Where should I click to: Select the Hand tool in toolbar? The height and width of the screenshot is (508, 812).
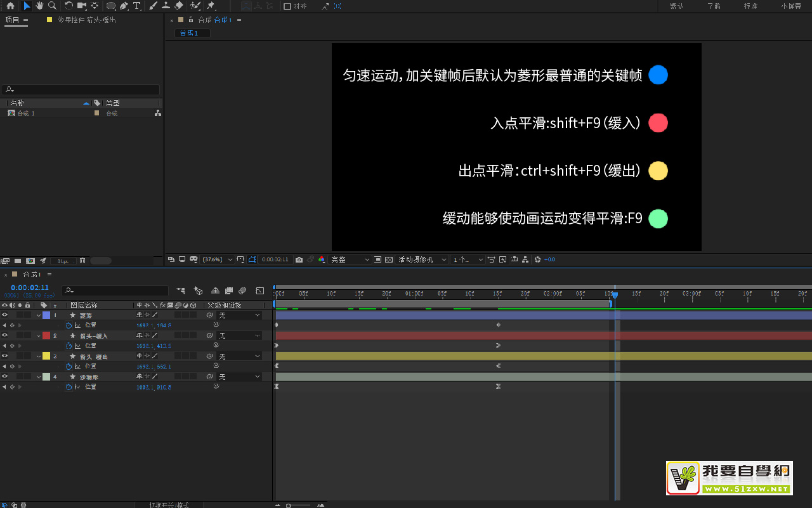[39, 6]
